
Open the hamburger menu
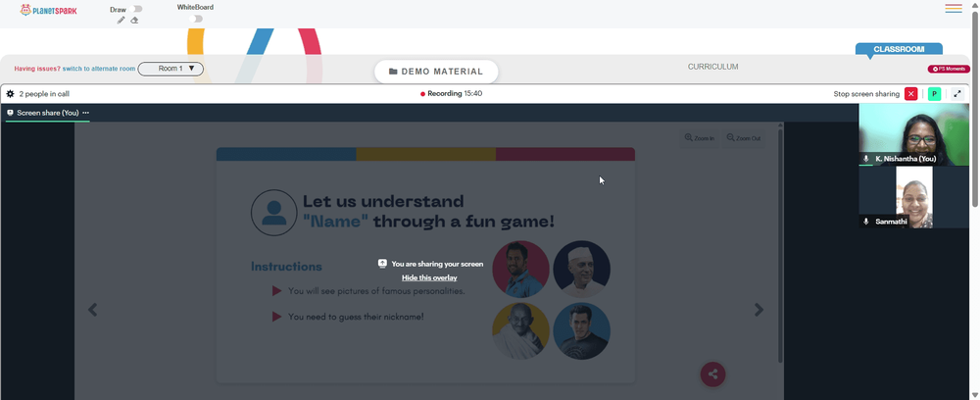pos(954,8)
